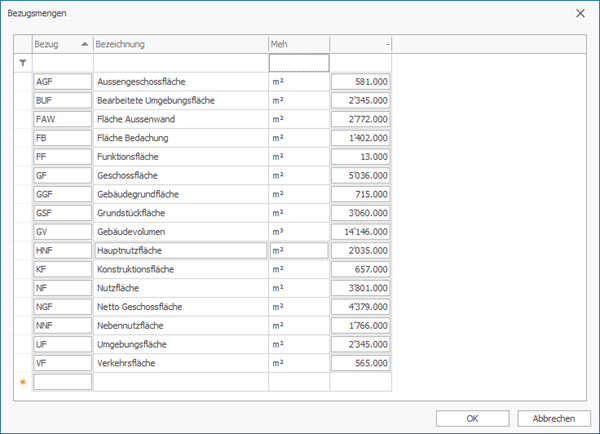Click the empty Bezug cell in the new row

62,382
